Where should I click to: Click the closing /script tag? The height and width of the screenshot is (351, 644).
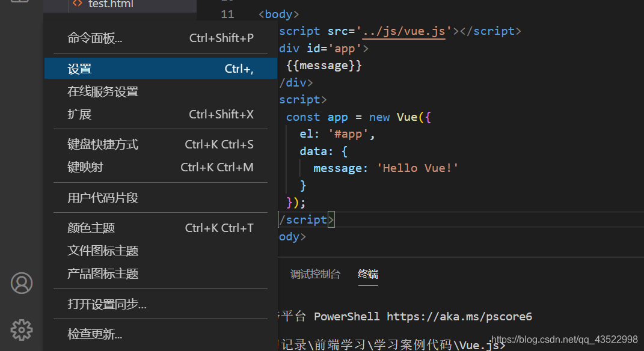tap(307, 219)
